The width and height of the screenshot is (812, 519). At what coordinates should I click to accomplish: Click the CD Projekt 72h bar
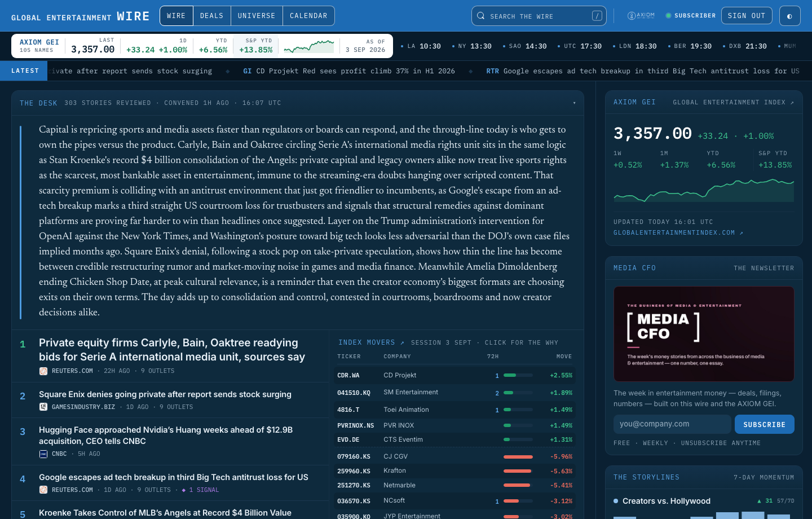[518, 375]
